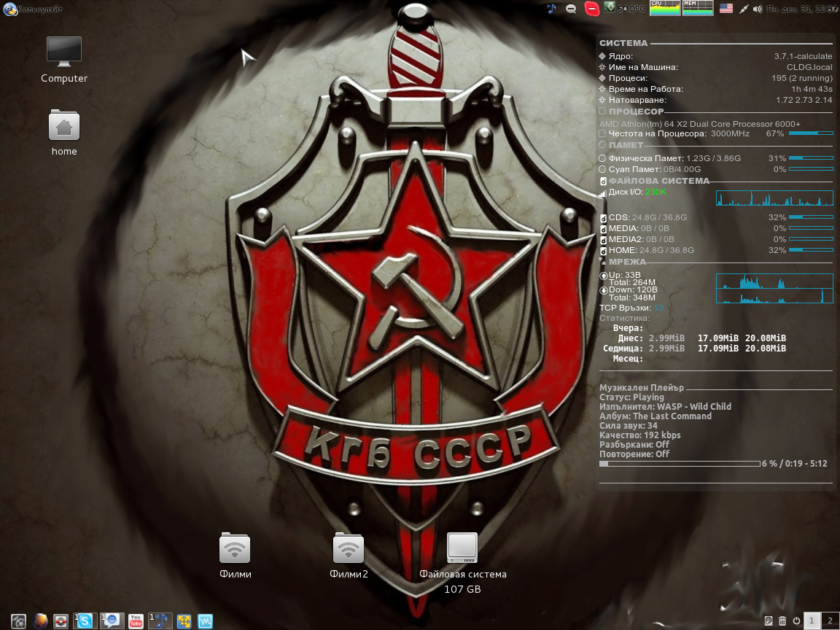840x630 pixels.
Task: Open the blue music note player
Action: (x=160, y=621)
